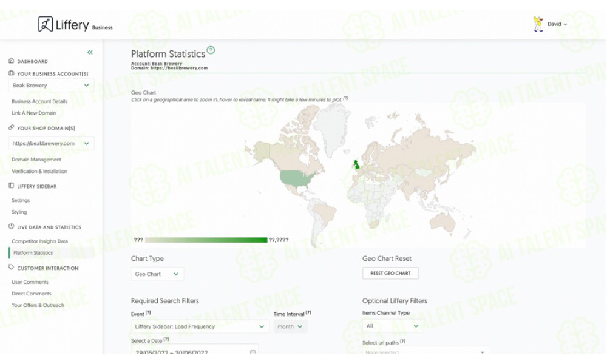Image resolution: width=607 pixels, height=364 pixels.
Task: Click the Geo Chart green gradient legend bar
Action: tap(206, 240)
